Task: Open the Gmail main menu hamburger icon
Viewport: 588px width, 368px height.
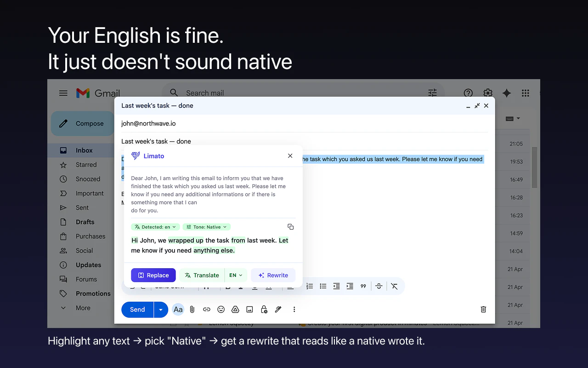Action: click(x=63, y=93)
